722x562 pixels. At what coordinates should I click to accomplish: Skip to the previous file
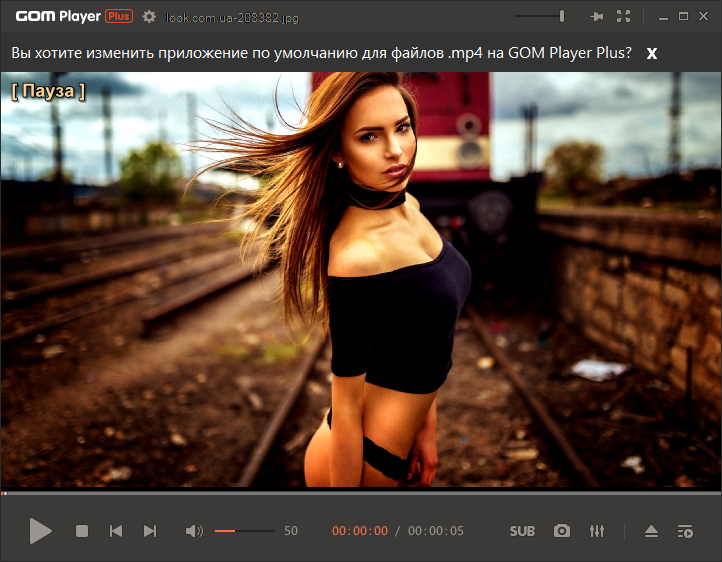click(x=116, y=531)
